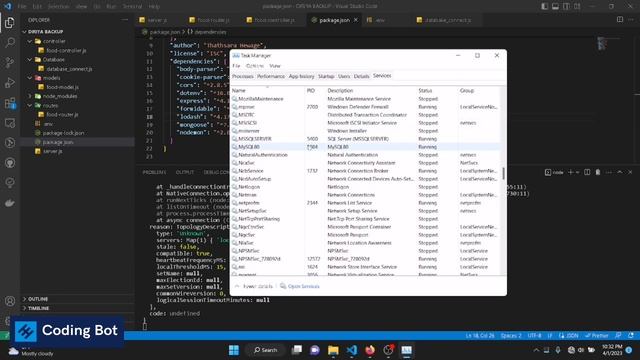
Task: Select the MSSQLSERVER service row
Action: pyautogui.click(x=365, y=139)
